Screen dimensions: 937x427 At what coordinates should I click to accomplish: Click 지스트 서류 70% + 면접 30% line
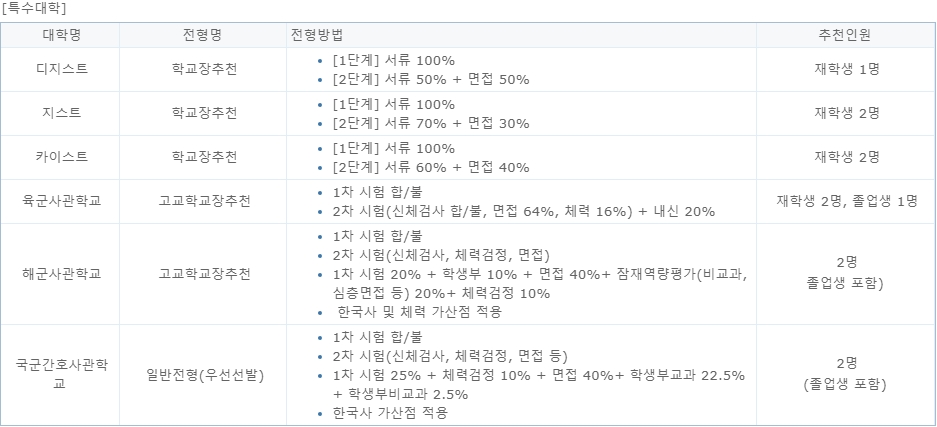(x=431, y=124)
